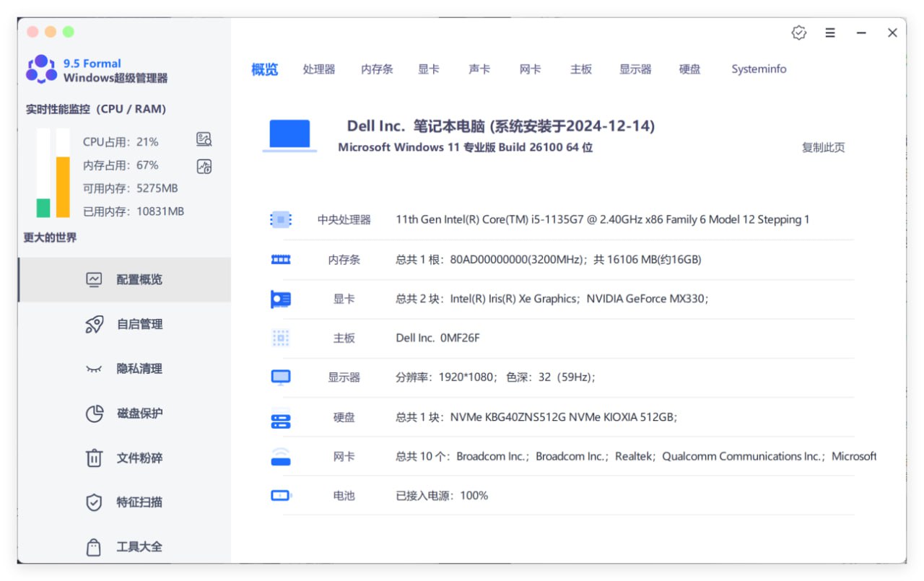Click the CPU占用: 21% text
Image resolution: width=924 pixels, height=581 pixels.
pos(121,142)
